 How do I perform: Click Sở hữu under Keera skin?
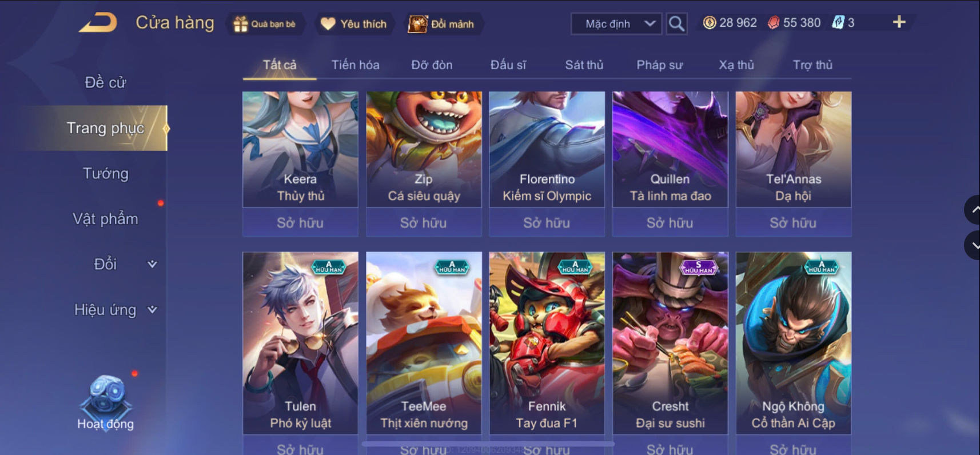[x=300, y=222]
